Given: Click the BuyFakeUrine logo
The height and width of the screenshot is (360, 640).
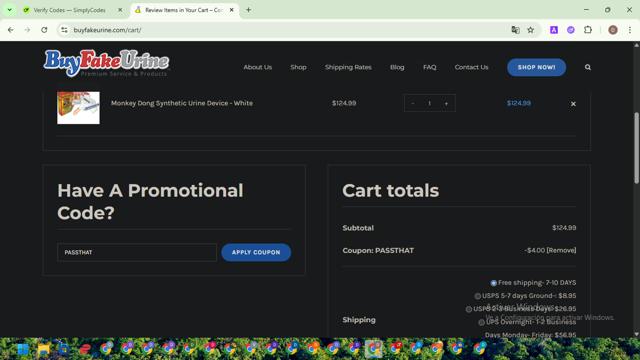Looking at the screenshot, I should 106,63.
